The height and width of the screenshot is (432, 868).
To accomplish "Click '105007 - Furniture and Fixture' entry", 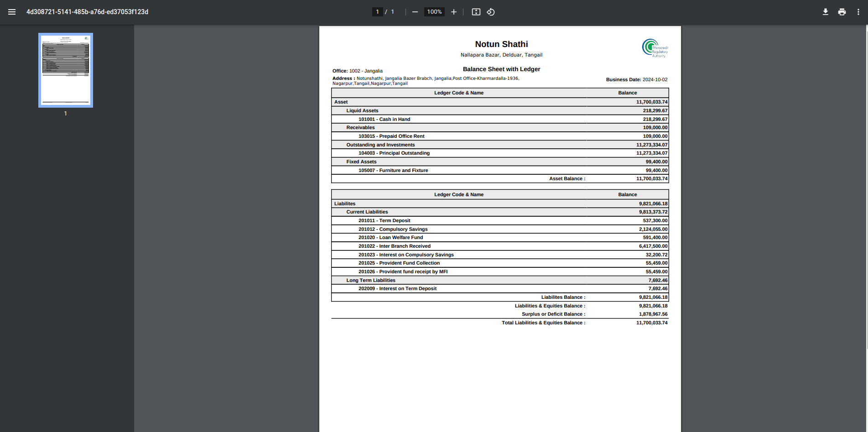I will 393,171.
